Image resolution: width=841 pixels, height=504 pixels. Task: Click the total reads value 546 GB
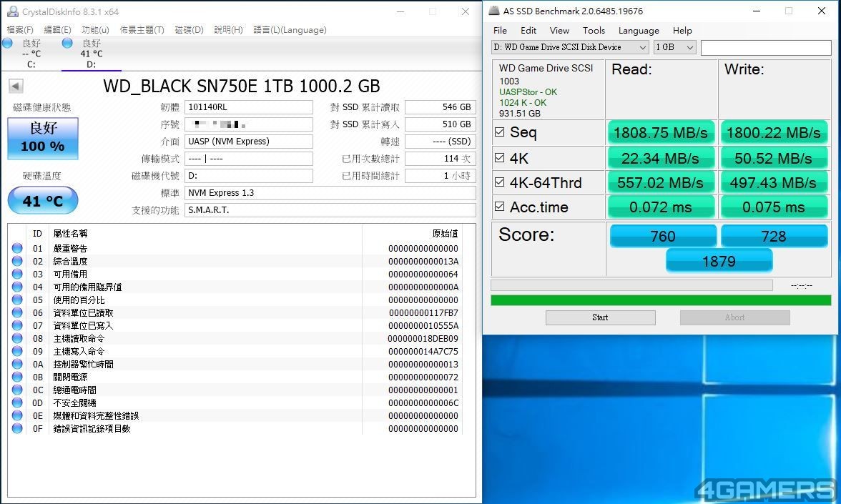point(441,107)
